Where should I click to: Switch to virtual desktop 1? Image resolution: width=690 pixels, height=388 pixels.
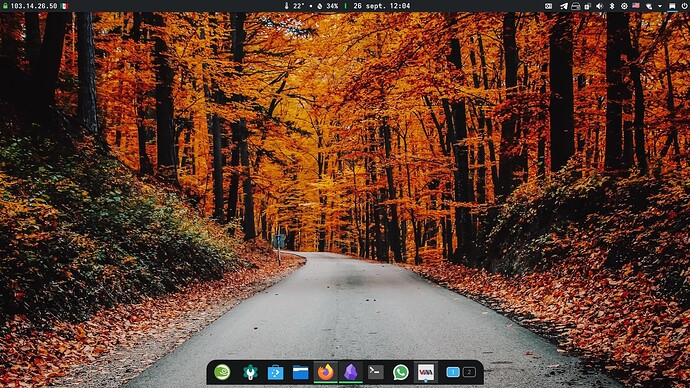[x=453, y=372]
